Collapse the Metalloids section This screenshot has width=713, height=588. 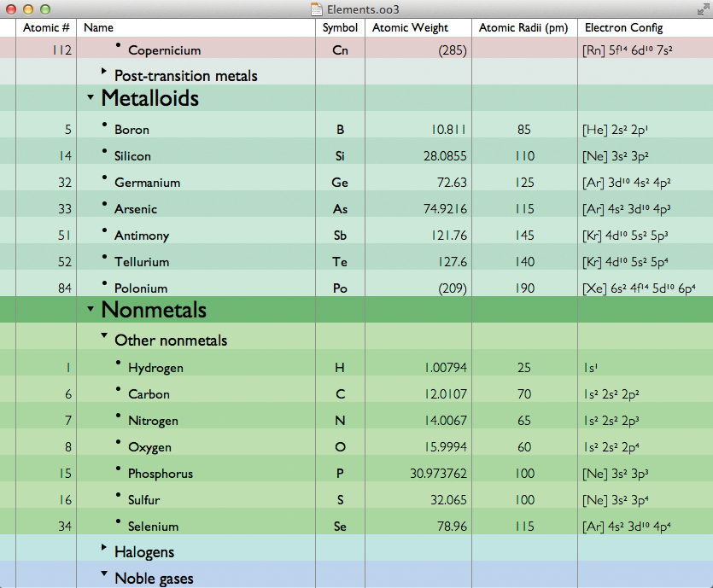[91, 98]
